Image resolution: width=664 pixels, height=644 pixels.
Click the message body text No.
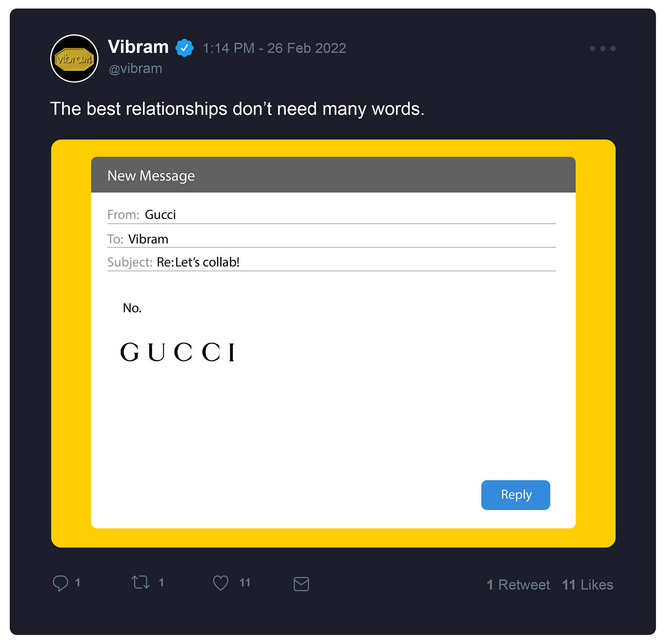point(132,308)
